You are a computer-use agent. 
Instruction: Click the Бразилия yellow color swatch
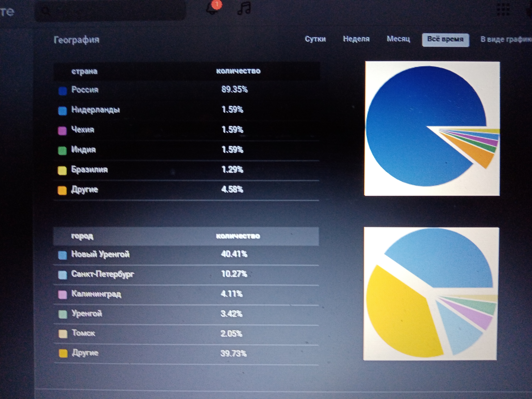point(62,171)
